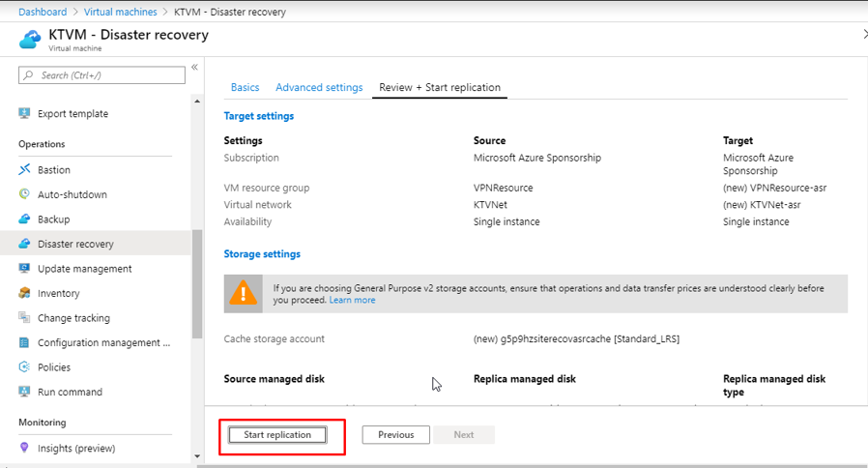Click the orange warning triangle icon

pos(243,293)
